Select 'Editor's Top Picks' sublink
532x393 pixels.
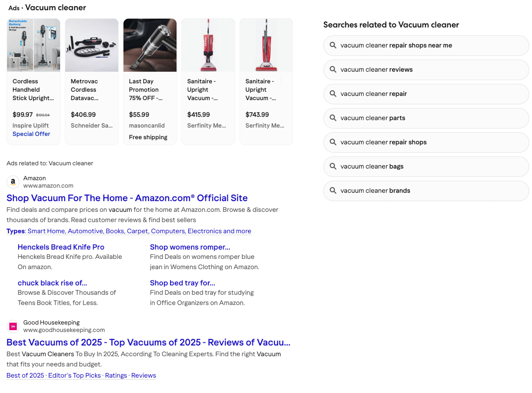75,375
